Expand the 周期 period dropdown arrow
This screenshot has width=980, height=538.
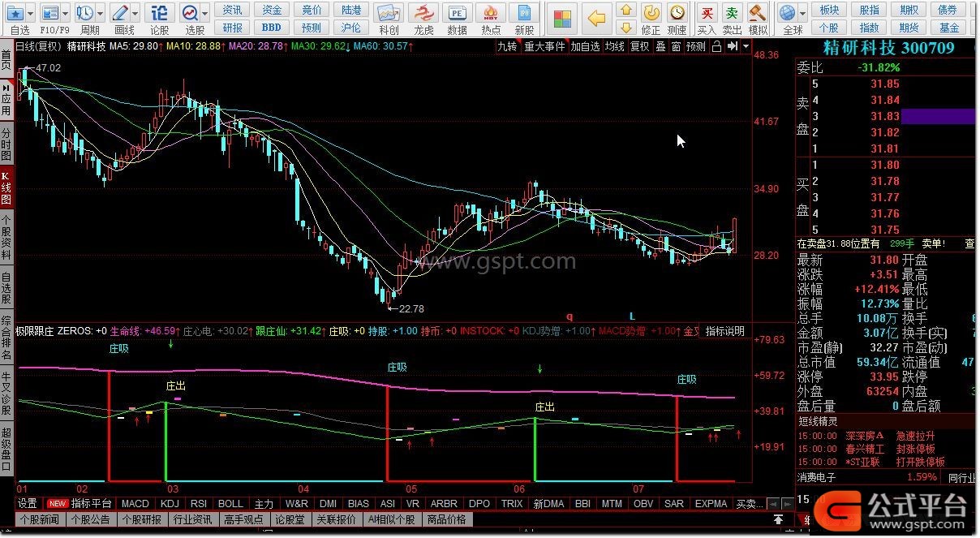click(101, 13)
